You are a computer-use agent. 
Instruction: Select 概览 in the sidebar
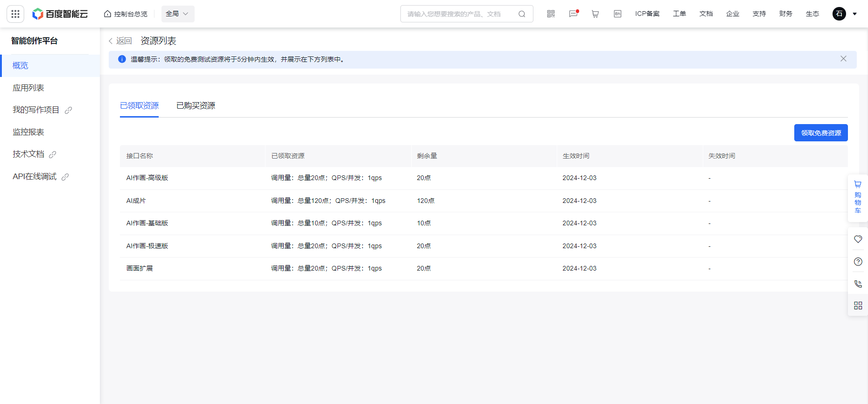click(x=50, y=66)
